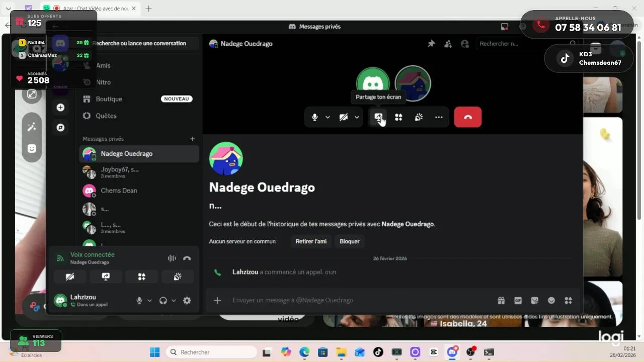Click Retirer l'ami button

[x=311, y=241]
